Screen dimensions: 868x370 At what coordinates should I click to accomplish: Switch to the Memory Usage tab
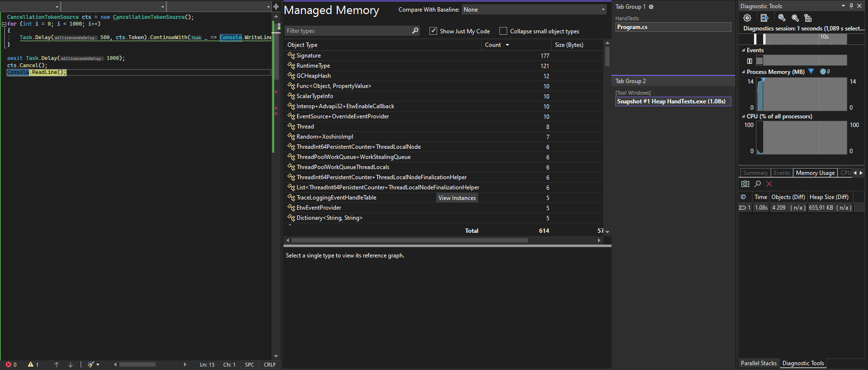coord(815,173)
